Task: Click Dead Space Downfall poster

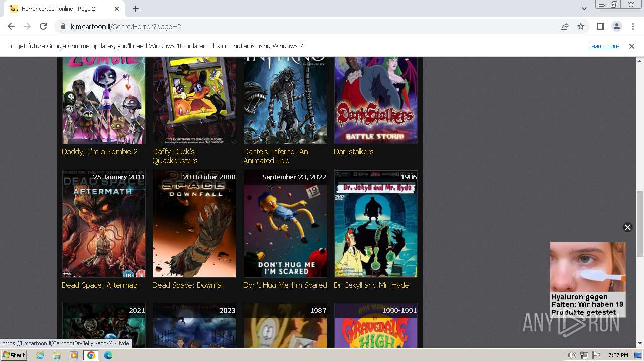Action: click(x=195, y=223)
